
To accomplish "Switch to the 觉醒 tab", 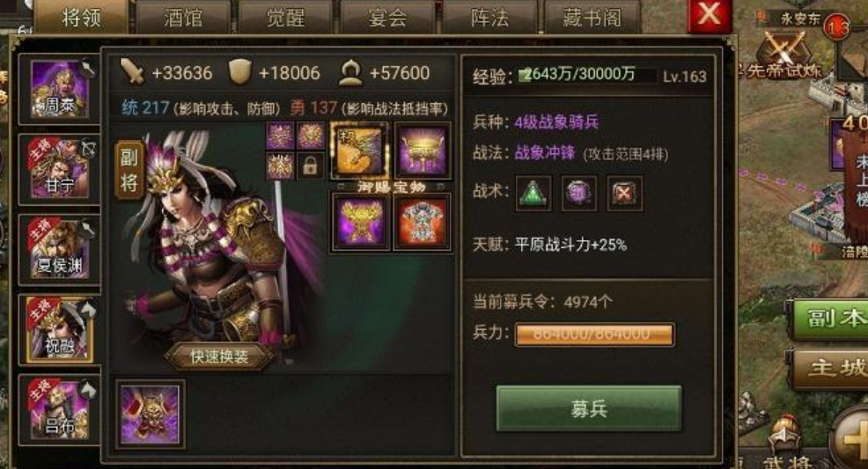I will (285, 18).
